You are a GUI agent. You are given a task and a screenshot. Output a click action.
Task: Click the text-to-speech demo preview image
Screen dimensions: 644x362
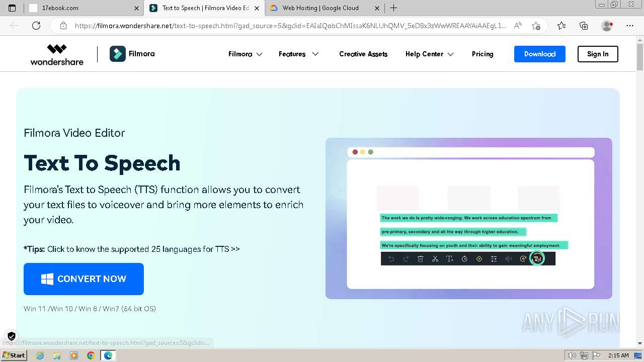[x=469, y=218]
